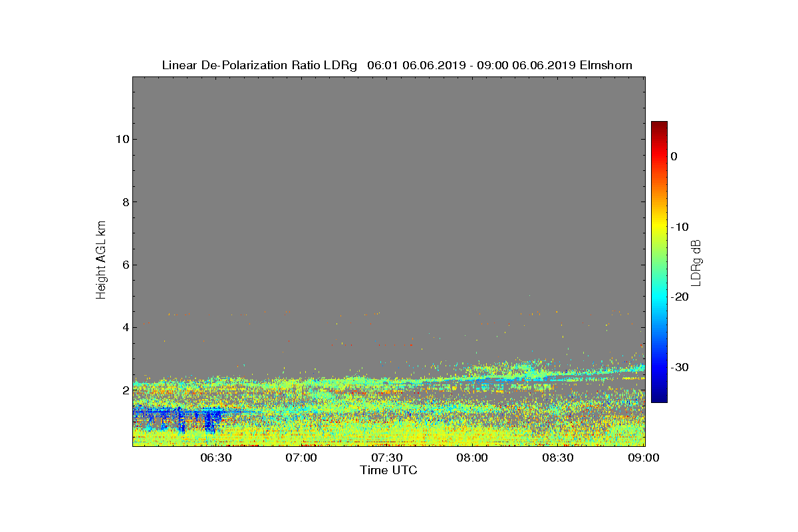
Task: Click the colorbar value -10 label
Action: point(680,227)
